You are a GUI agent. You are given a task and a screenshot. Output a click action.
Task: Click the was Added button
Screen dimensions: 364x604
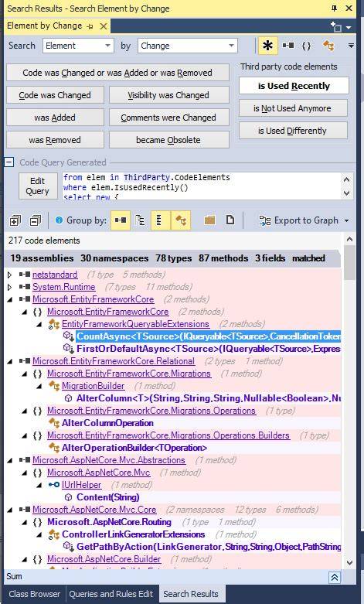tap(55, 117)
